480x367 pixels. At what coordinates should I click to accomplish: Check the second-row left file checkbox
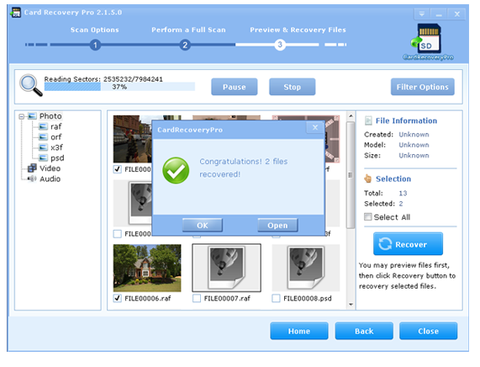(117, 234)
